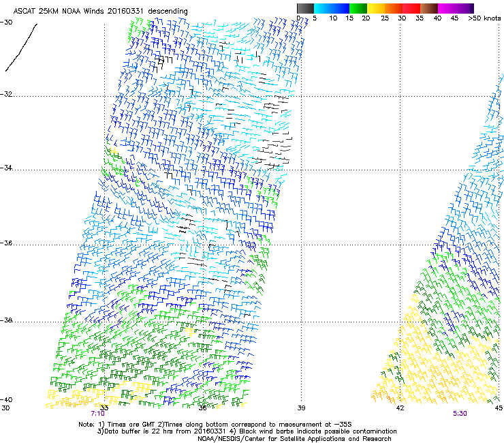Viewport: 504px width, 443px height.
Task: Click the purple '7:10' swath time label
Action: tap(97, 414)
